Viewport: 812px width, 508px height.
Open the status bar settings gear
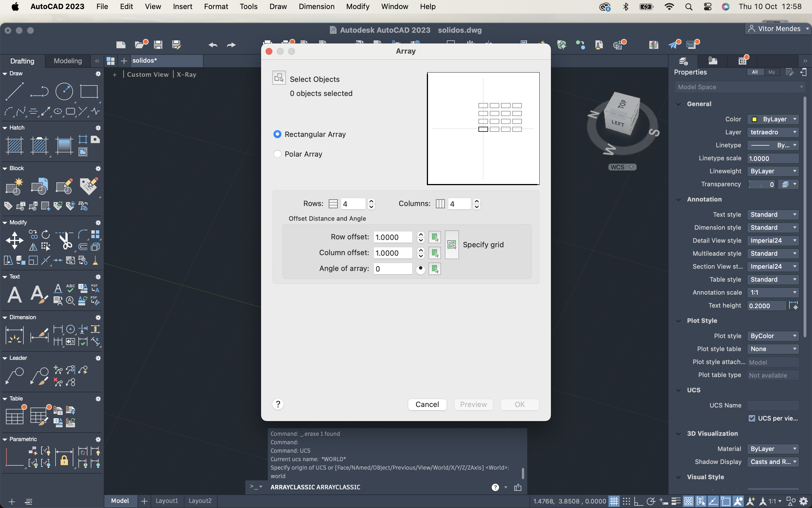(x=804, y=501)
